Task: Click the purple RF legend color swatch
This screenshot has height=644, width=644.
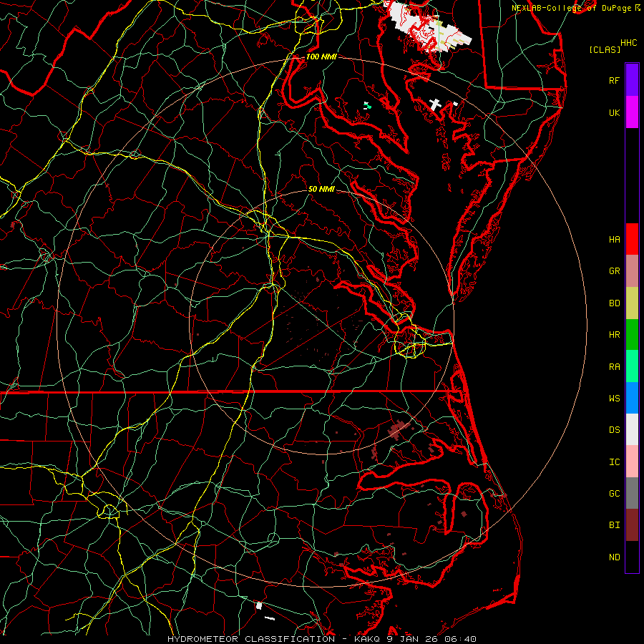Action: (x=632, y=80)
